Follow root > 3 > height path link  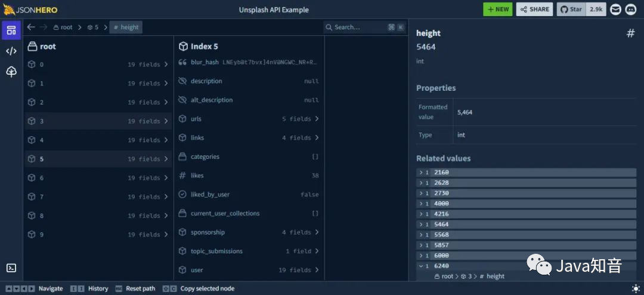click(x=469, y=276)
